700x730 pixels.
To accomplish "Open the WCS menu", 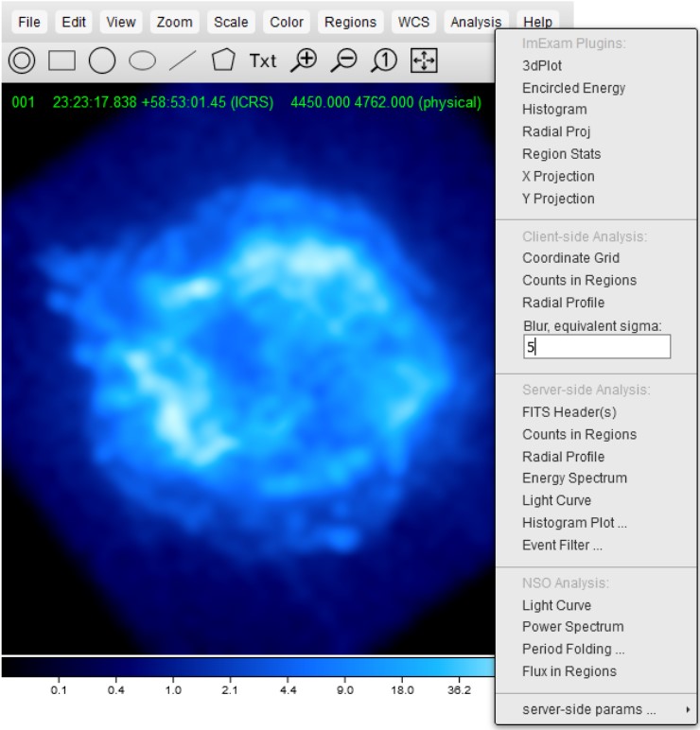I will coord(413,22).
